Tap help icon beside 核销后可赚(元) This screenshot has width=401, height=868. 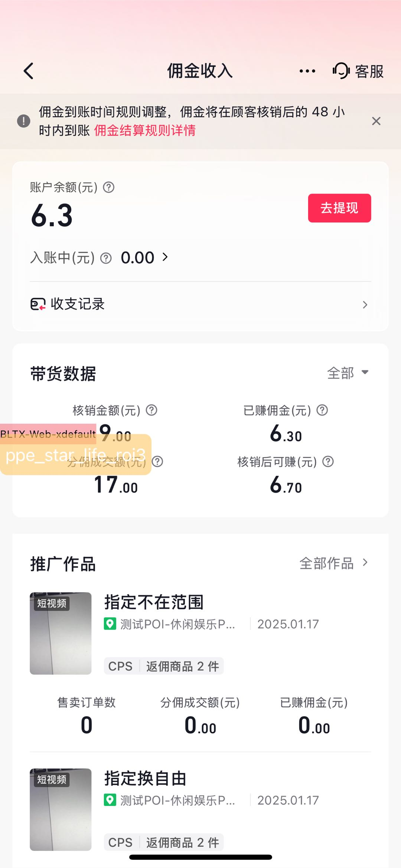pos(328,462)
